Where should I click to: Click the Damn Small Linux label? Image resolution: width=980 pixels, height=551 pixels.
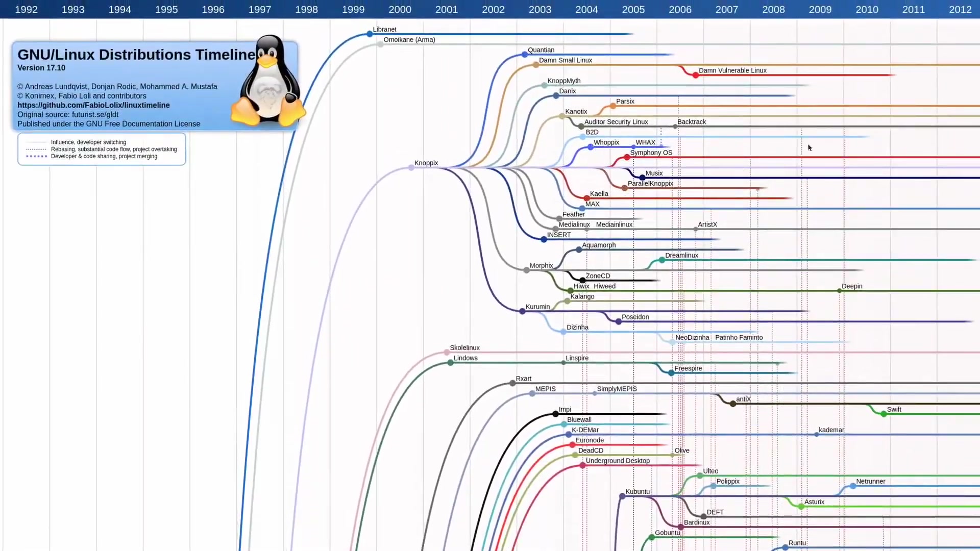click(x=566, y=60)
